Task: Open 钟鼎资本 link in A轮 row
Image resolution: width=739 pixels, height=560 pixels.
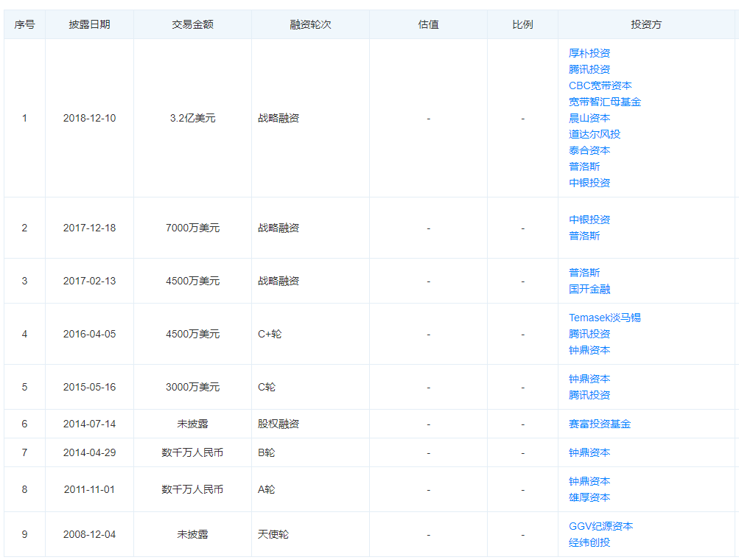Action: (x=589, y=481)
